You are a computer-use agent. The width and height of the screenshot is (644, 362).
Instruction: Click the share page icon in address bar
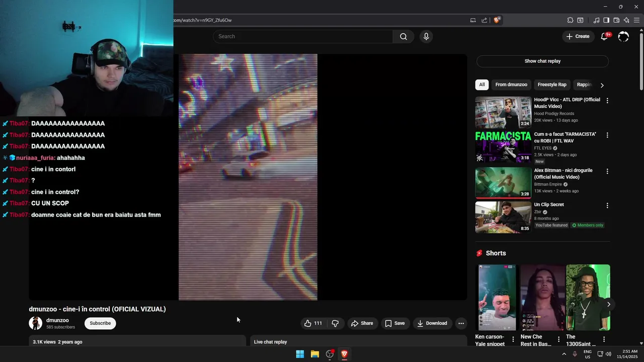coord(484,20)
